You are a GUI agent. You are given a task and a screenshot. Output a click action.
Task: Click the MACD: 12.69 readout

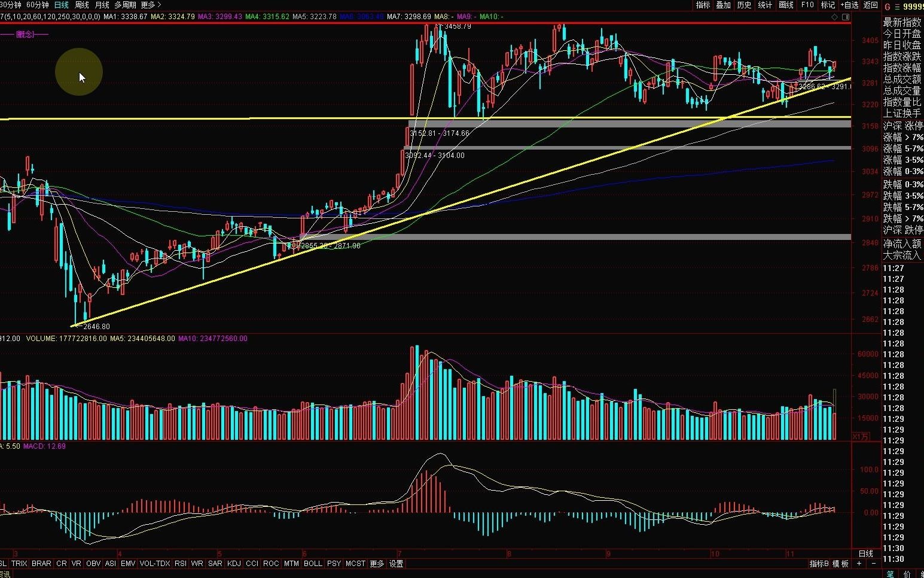click(x=44, y=446)
